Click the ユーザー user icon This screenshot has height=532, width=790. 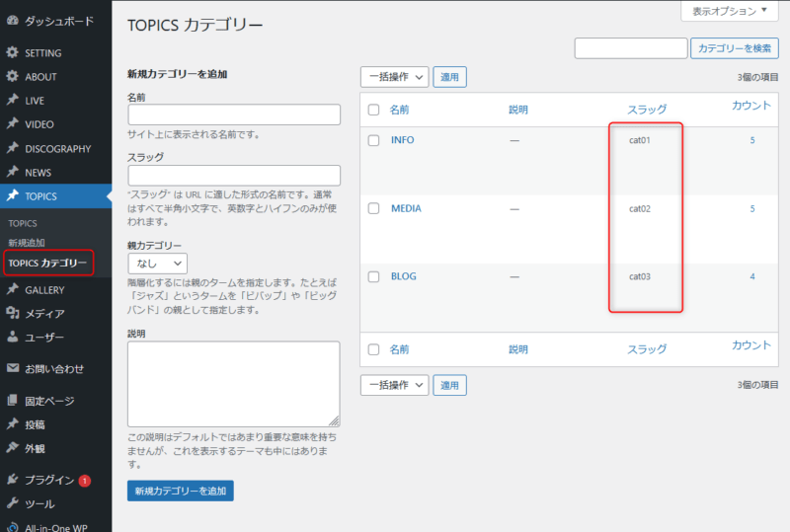(12, 338)
